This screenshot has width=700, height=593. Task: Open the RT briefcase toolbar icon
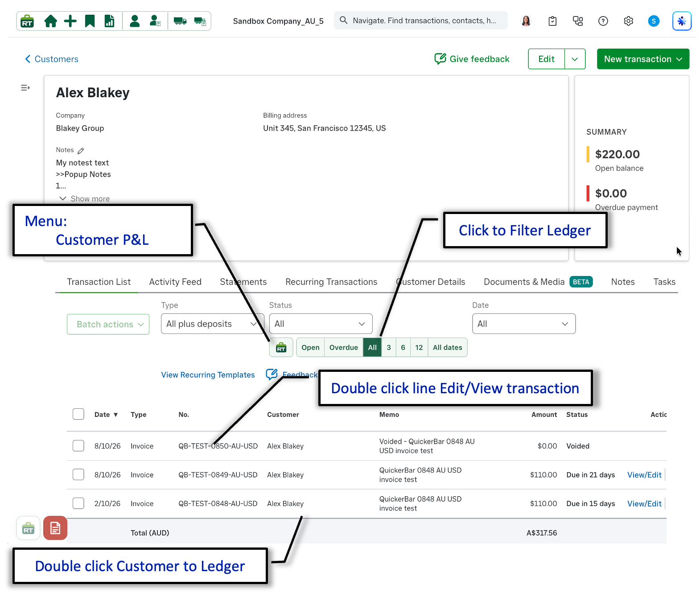tap(28, 21)
